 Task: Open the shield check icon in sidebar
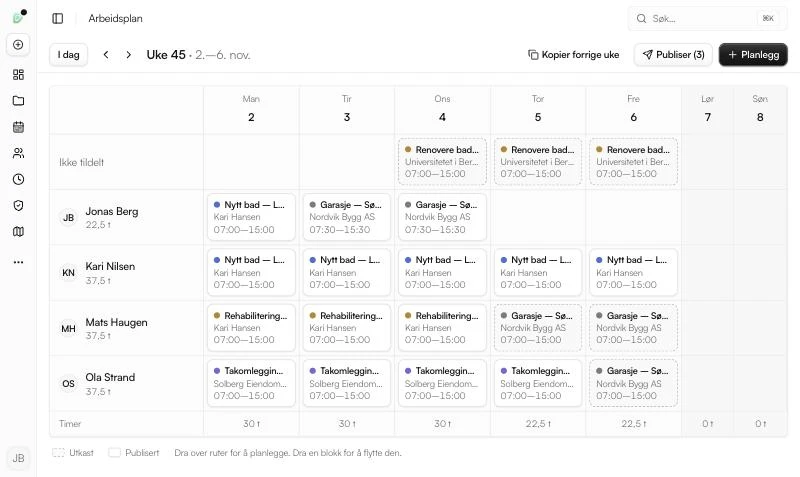(x=18, y=206)
